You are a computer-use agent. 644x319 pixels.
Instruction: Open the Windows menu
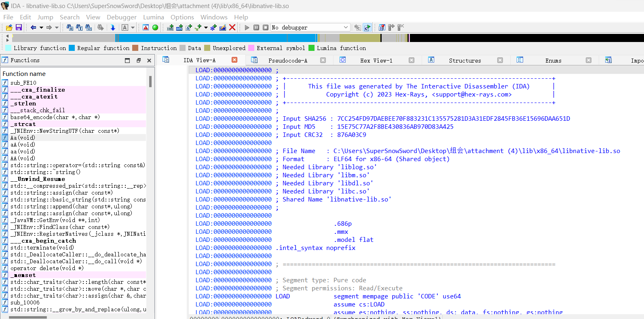(x=214, y=17)
